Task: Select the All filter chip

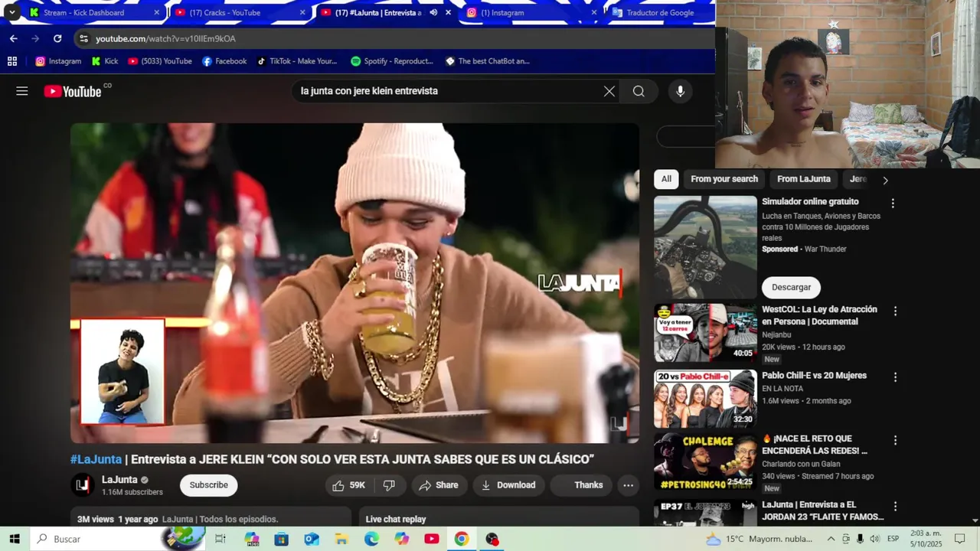Action: tap(666, 179)
